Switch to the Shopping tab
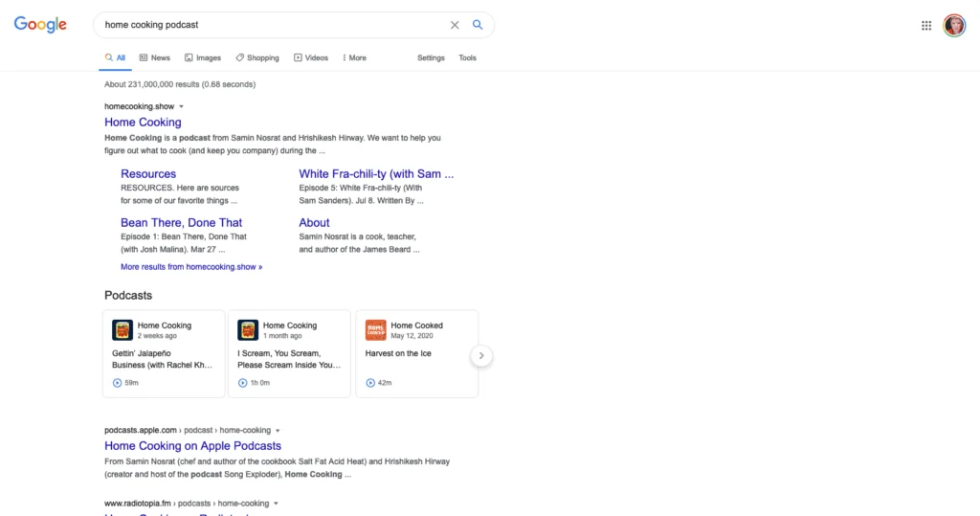Image resolution: width=980 pixels, height=516 pixels. (256, 57)
